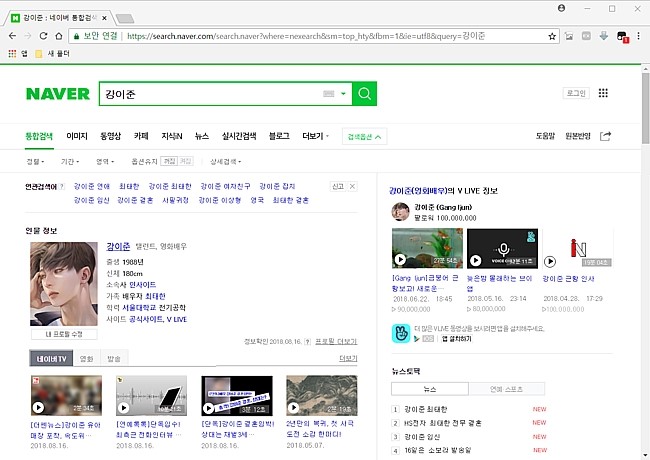Play the 2년만의 복귀 video thumbnail

tap(322, 395)
